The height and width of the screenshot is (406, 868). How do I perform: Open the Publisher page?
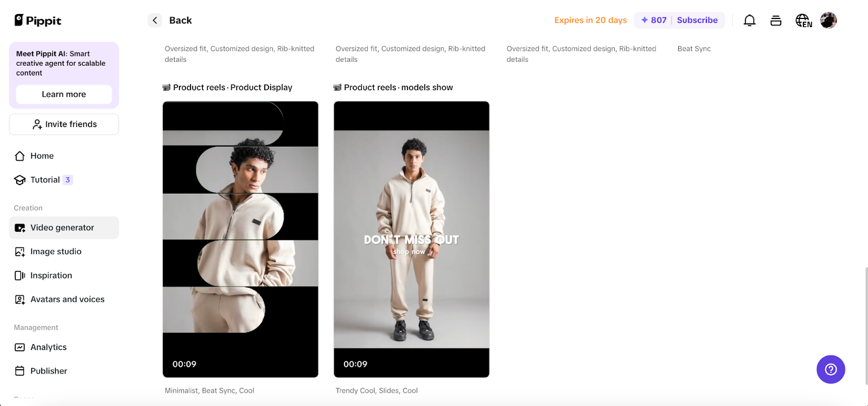point(49,371)
